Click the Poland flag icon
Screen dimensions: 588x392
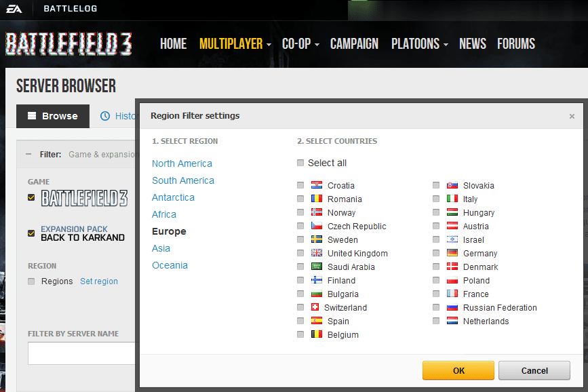point(452,280)
